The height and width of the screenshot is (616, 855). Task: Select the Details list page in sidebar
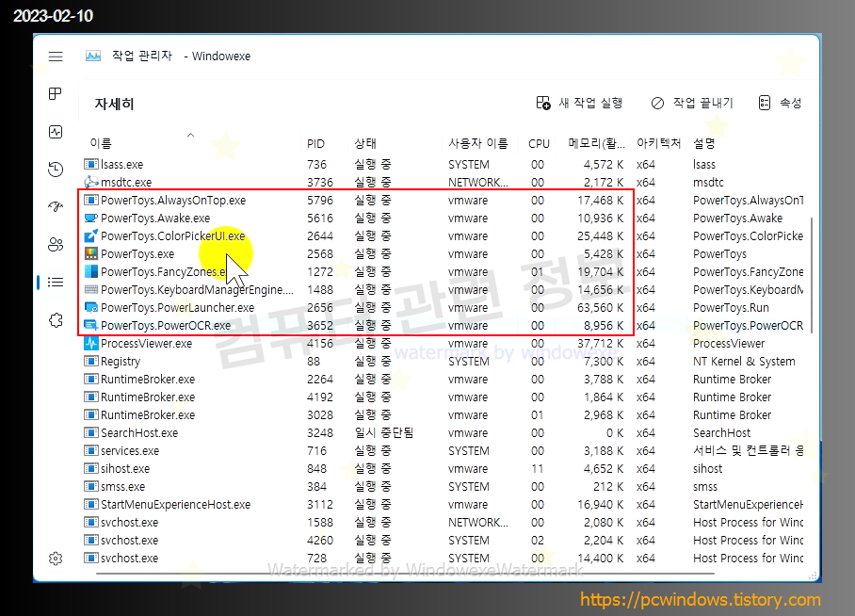(56, 282)
